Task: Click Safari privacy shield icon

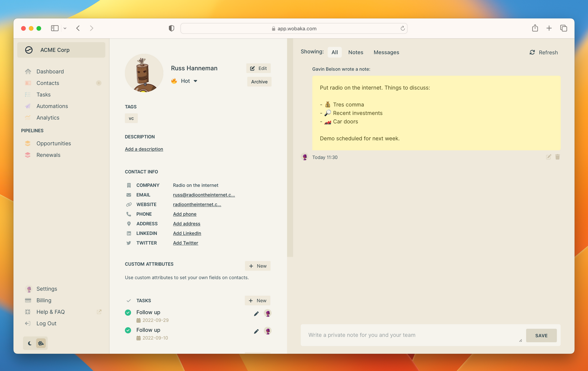Action: (171, 28)
